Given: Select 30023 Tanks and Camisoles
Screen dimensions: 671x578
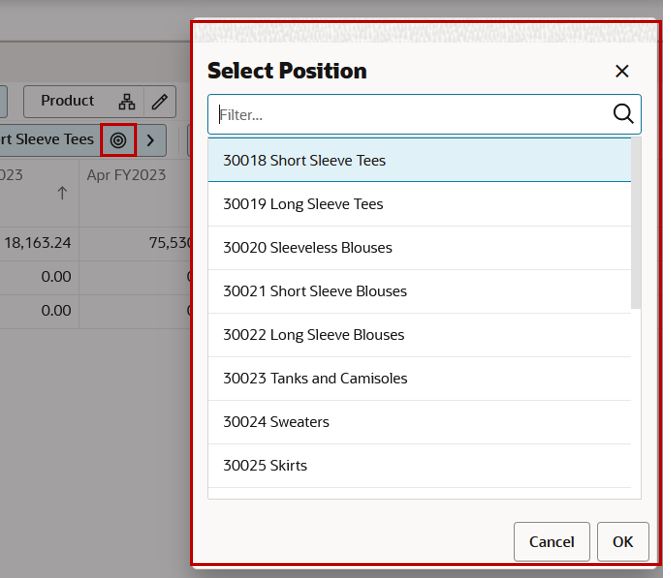Looking at the screenshot, I should [x=419, y=379].
